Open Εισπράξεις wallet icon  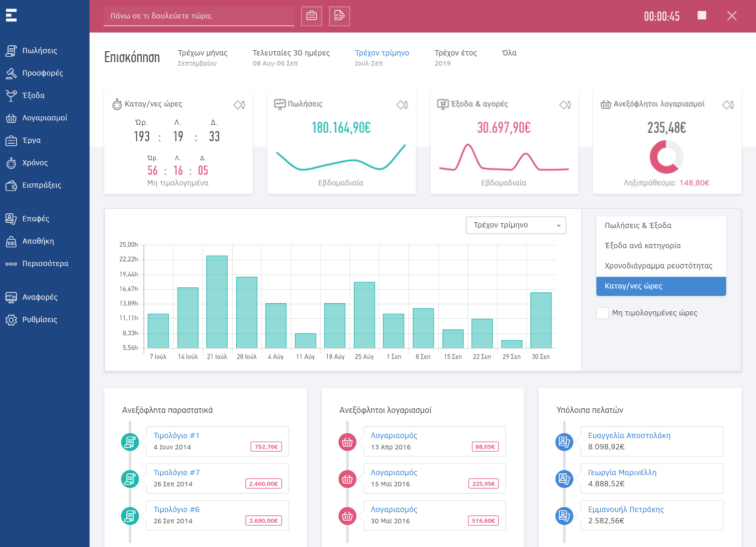(11, 185)
